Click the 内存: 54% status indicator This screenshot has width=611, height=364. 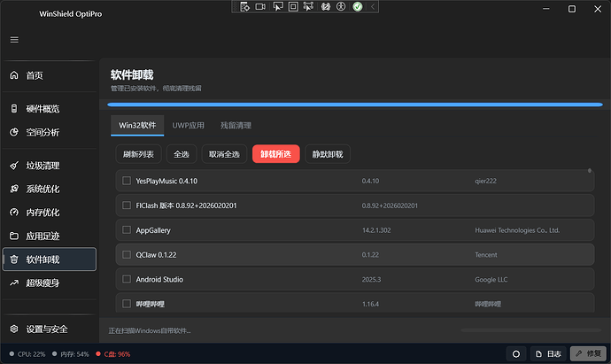(x=71, y=354)
